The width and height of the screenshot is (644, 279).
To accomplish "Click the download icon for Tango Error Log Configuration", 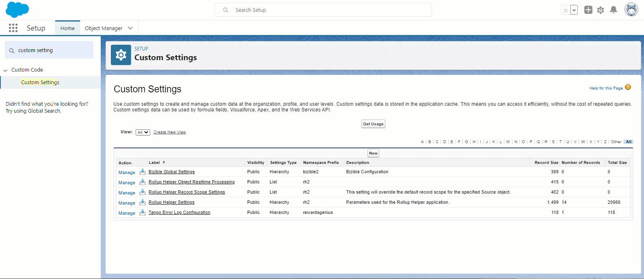I will click(143, 212).
